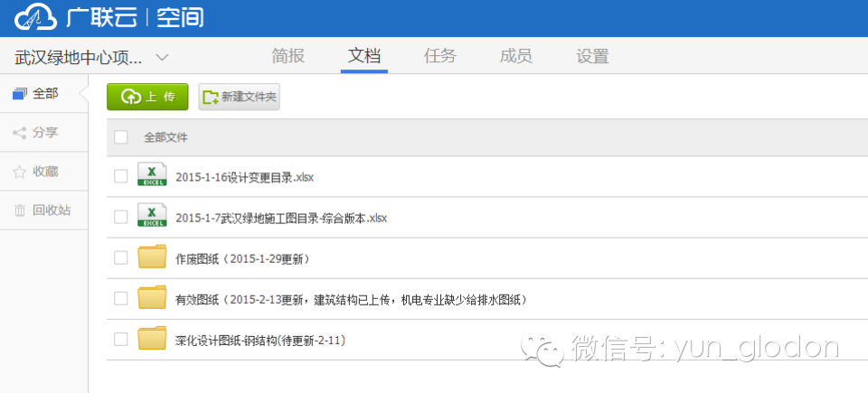The height and width of the screenshot is (393, 868).
Task: Click Excel icon of 2015-1-7武汉绿地施工图目录 file
Action: point(152,217)
